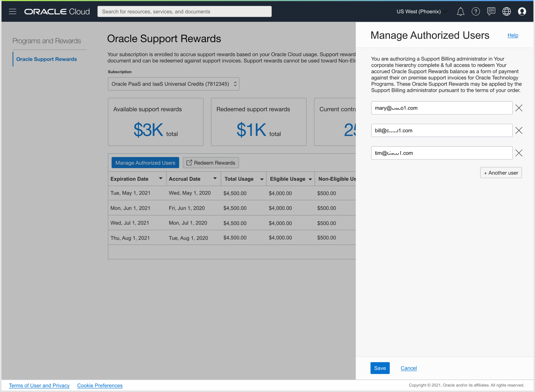This screenshot has height=392, width=535.
Task: Remove tim@cisco1.com using its X icon
Action: 519,153
